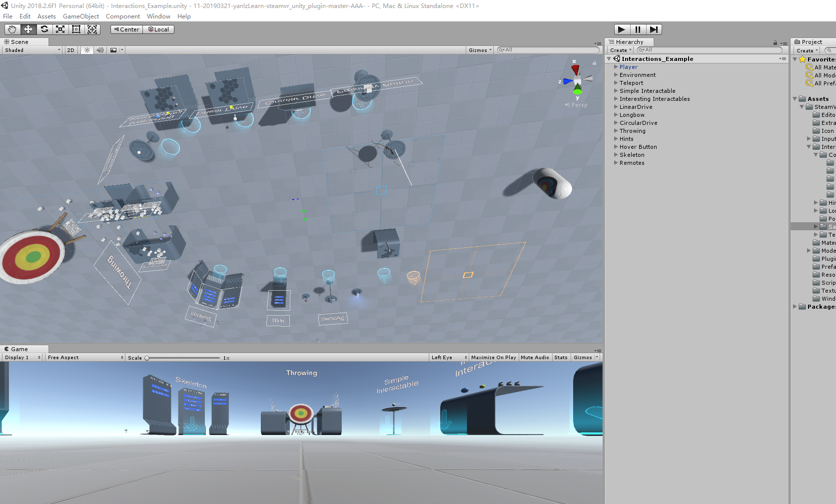Switch to the Game tab
This screenshot has width=836, height=504.
(x=19, y=349)
